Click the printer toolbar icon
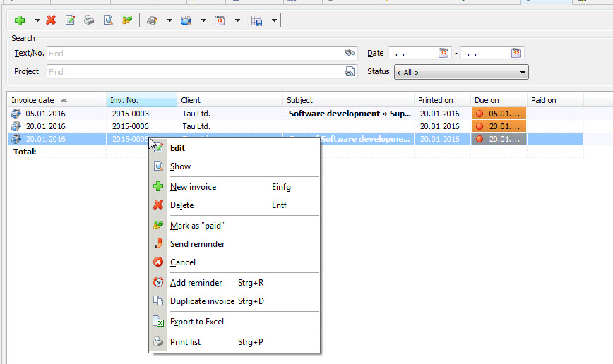The image size is (613, 364). click(x=89, y=20)
